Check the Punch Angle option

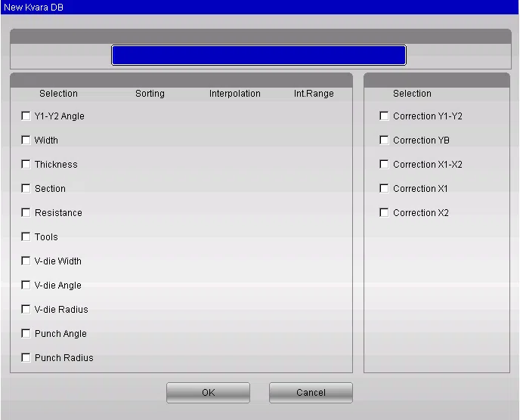[26, 333]
